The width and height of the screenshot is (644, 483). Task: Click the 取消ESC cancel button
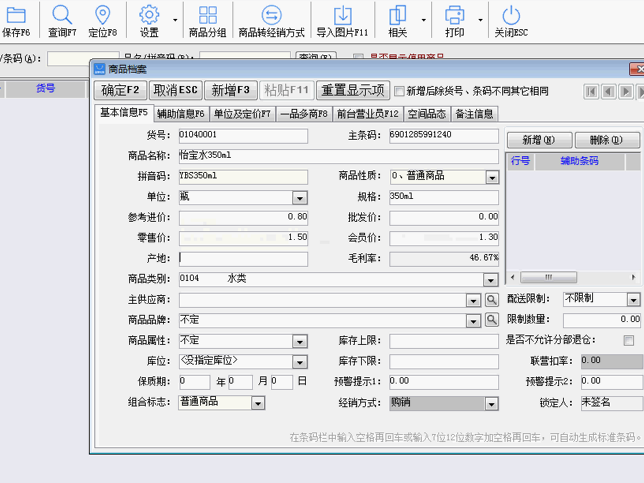[176, 90]
